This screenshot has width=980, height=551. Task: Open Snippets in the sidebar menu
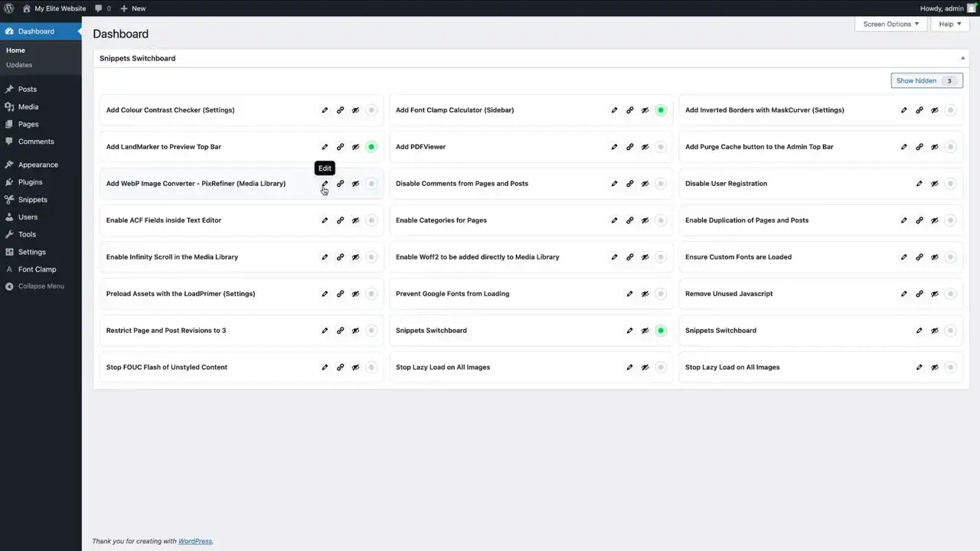pos(33,200)
